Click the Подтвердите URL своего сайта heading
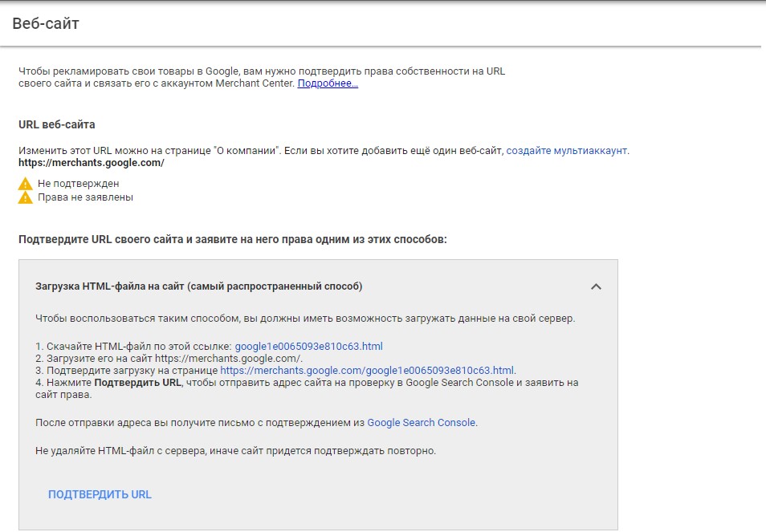 click(x=233, y=240)
